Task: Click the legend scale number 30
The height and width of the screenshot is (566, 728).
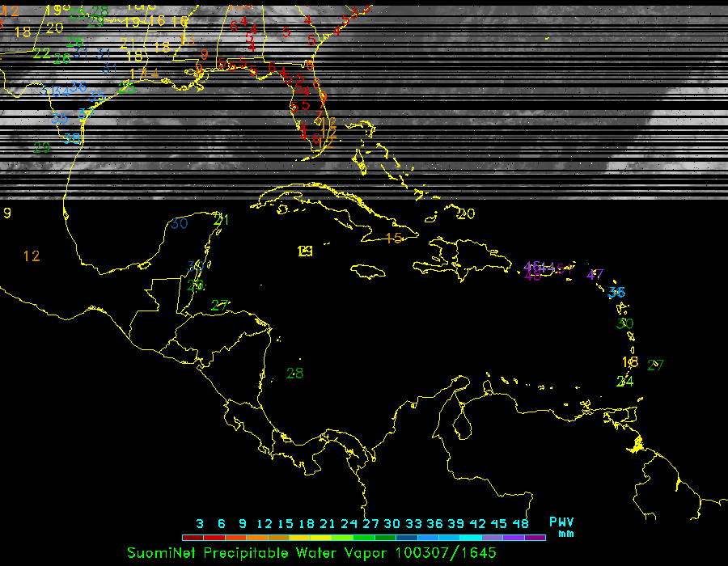Action: [392, 523]
